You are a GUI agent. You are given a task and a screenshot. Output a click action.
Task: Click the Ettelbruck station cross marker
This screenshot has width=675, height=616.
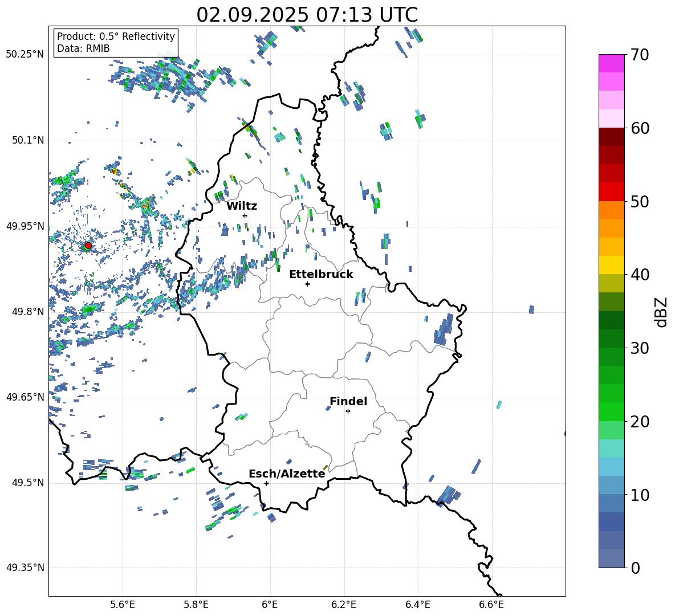(307, 284)
